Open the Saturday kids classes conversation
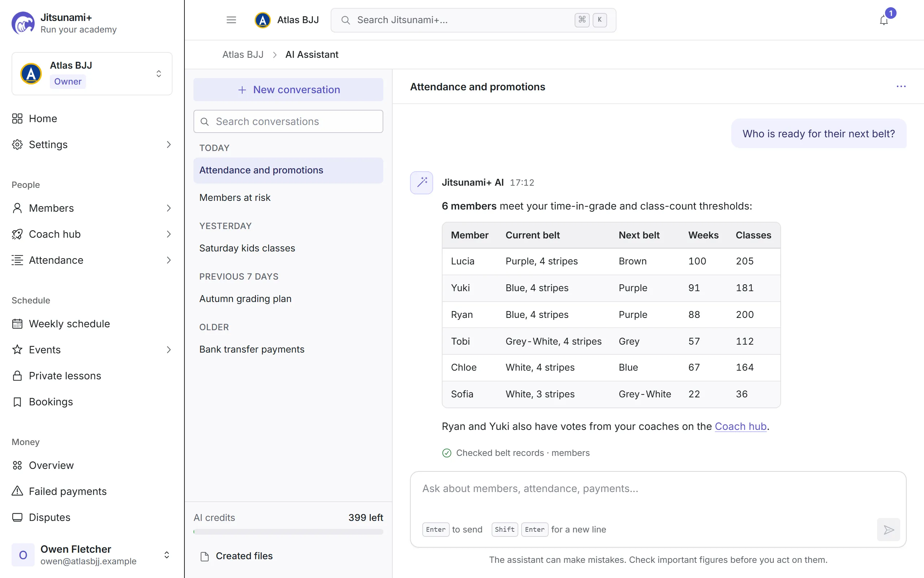This screenshot has width=924, height=578. tap(288, 248)
